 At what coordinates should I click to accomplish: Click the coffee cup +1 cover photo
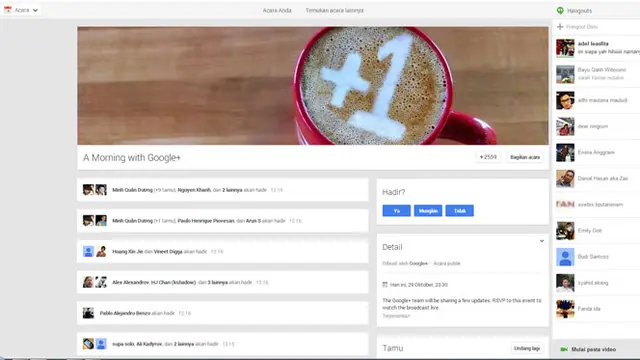(313, 86)
